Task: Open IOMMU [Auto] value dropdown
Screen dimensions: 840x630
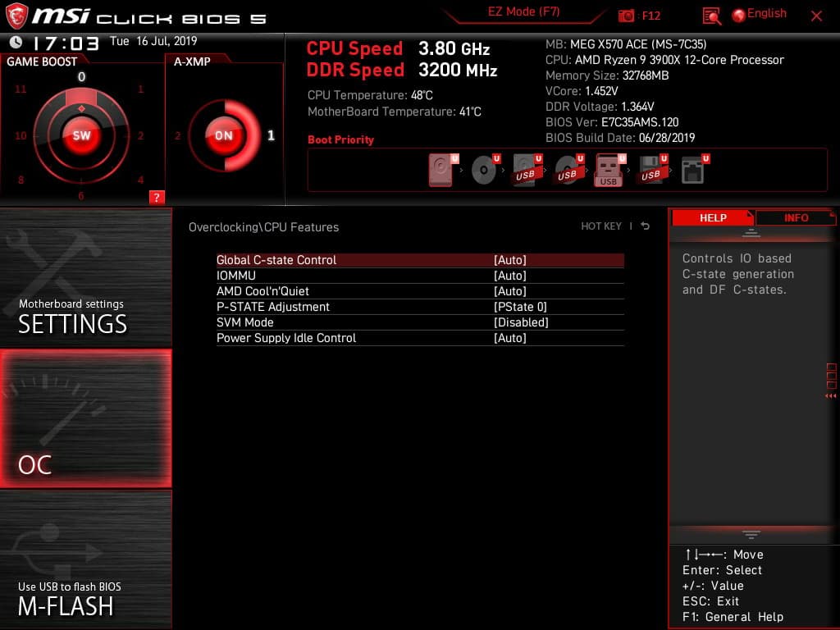Action: [x=510, y=276]
